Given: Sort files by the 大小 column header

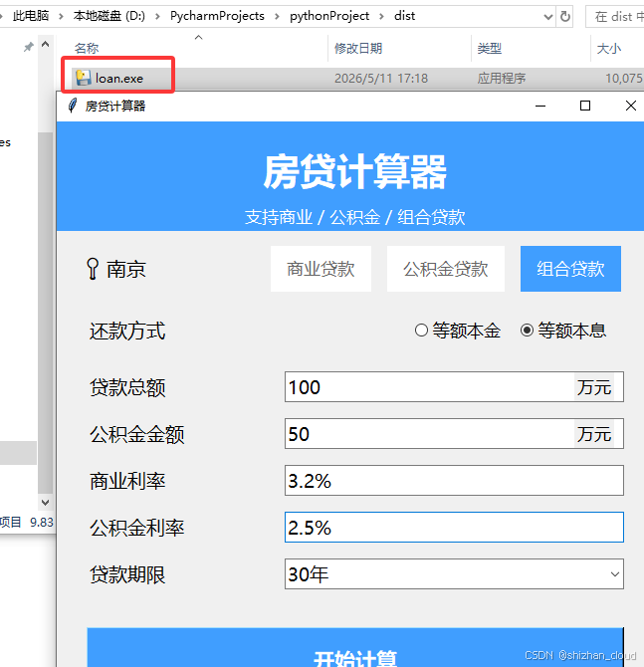Looking at the screenshot, I should (x=609, y=48).
